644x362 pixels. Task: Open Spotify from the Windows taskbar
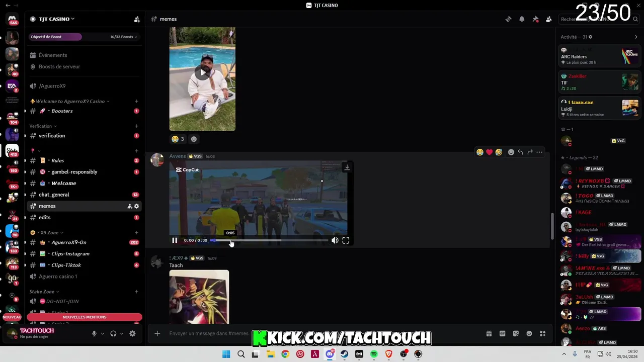pyautogui.click(x=374, y=354)
